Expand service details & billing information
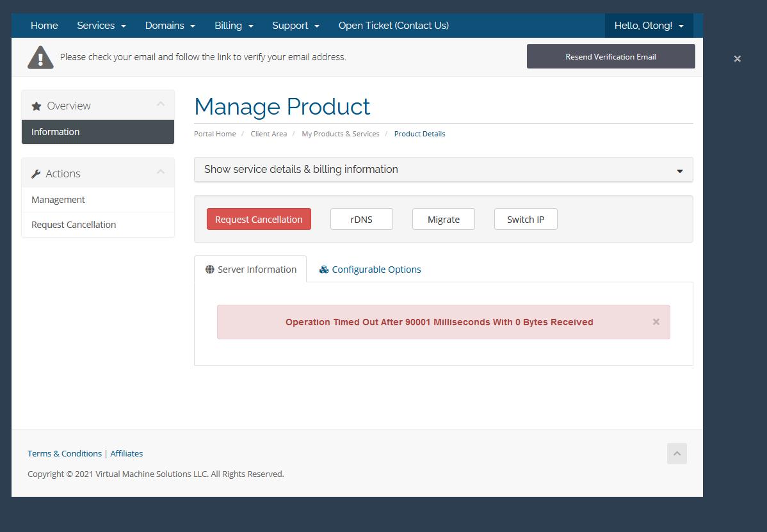Image resolution: width=767 pixels, height=532 pixels. tap(444, 170)
